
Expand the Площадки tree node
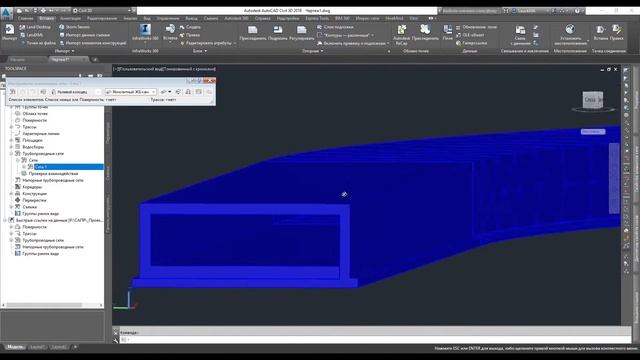click(11, 140)
